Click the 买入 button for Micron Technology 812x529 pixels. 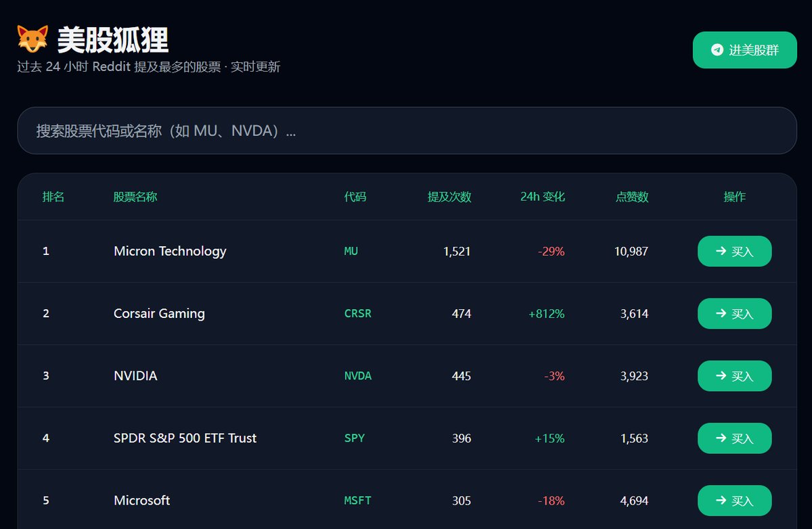734,251
